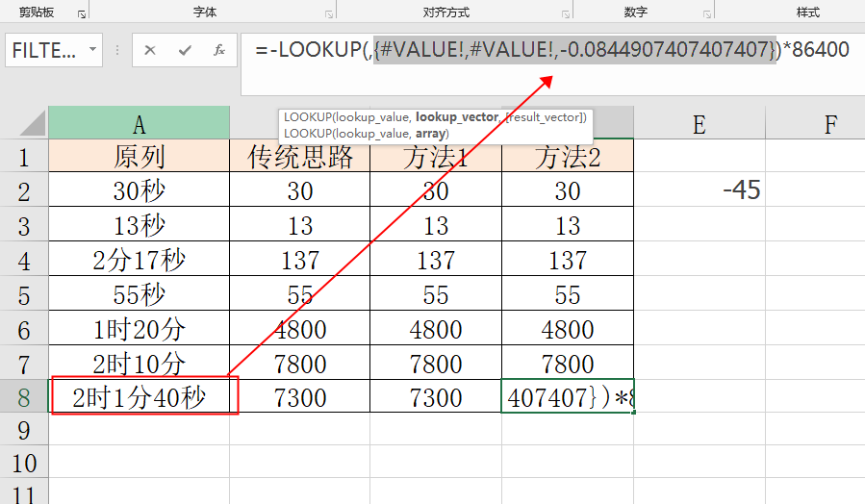Select cell E2 with value -45

click(x=700, y=190)
